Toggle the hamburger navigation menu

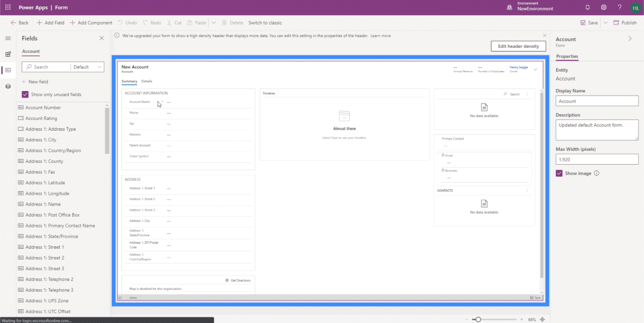click(8, 38)
